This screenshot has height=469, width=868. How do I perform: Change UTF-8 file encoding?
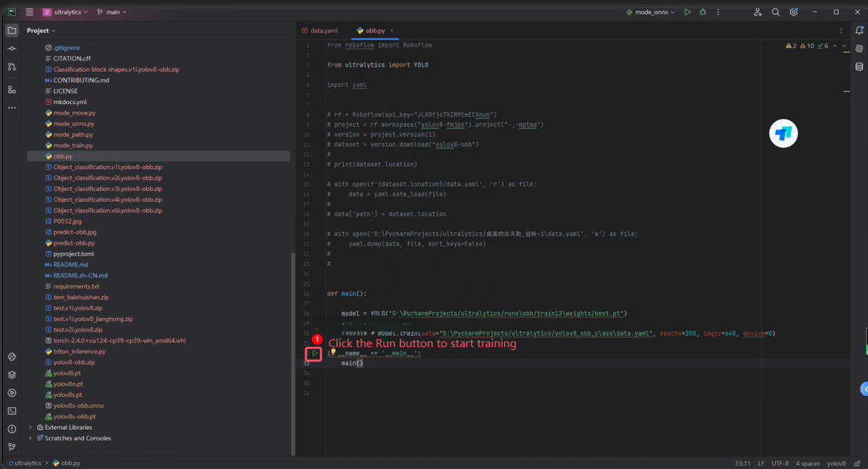click(x=780, y=463)
